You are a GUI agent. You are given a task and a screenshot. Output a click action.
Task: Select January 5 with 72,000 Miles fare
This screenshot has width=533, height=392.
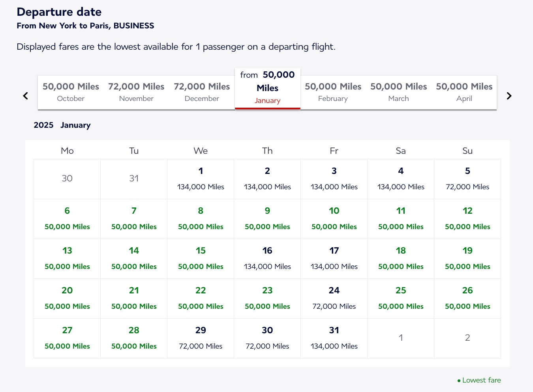click(x=467, y=179)
